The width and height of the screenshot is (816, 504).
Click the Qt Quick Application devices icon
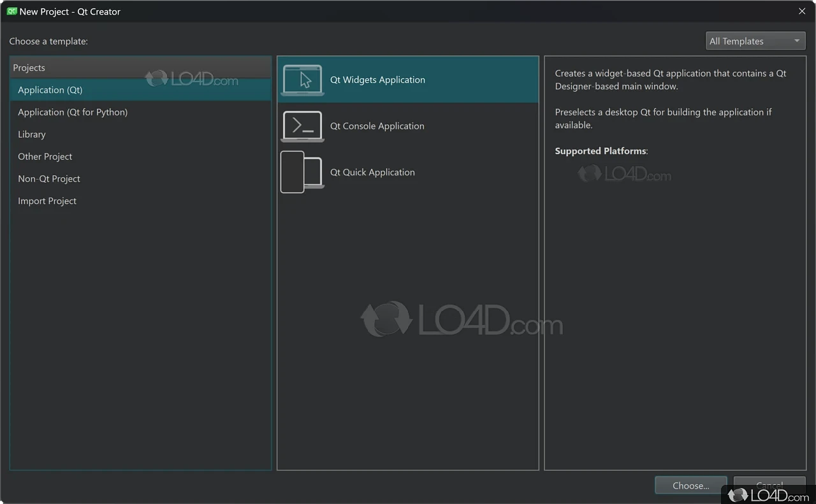(x=301, y=171)
